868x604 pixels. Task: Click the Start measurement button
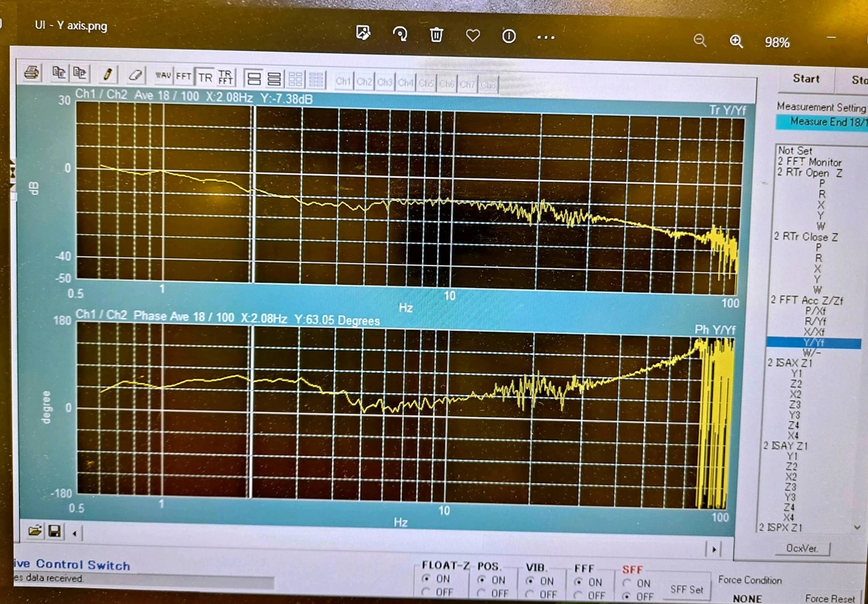click(x=806, y=79)
